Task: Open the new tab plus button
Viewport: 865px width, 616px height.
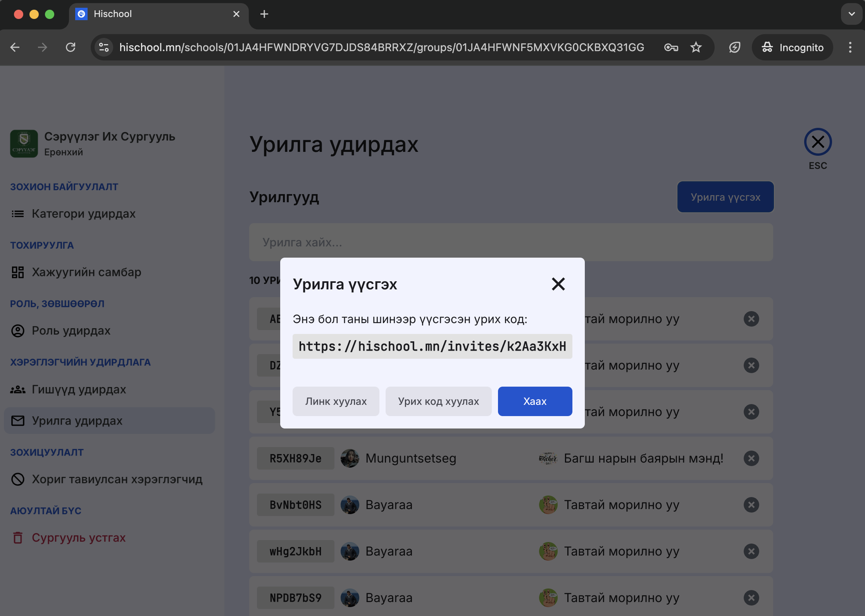Action: point(264,14)
